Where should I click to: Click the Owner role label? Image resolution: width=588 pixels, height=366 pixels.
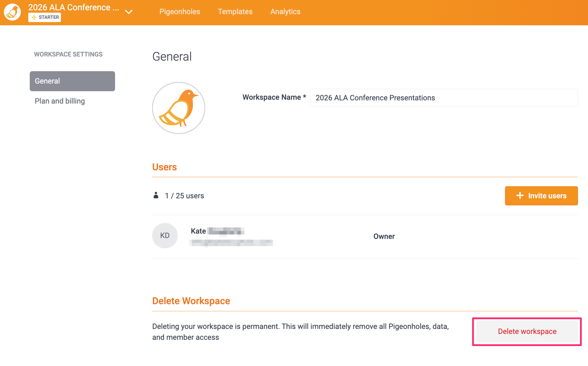(384, 236)
